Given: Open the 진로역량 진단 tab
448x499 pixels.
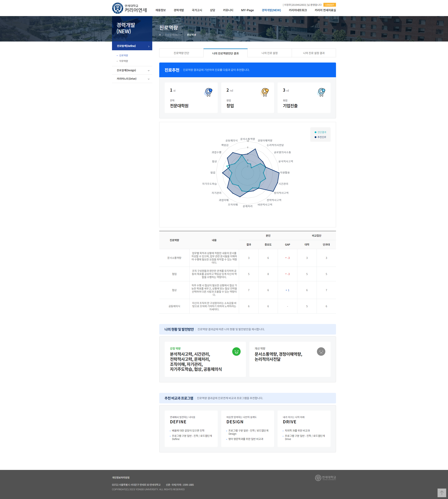Looking at the screenshot, I should click(x=181, y=53).
